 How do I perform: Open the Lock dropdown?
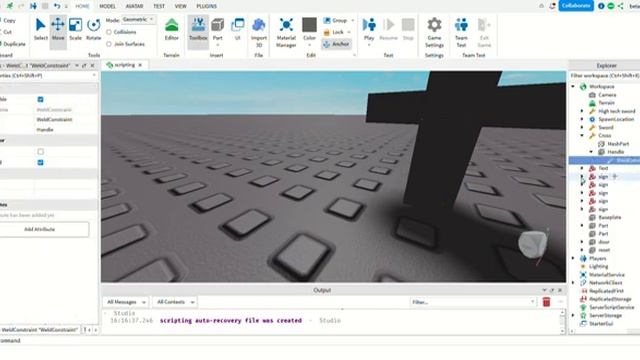pos(349,32)
